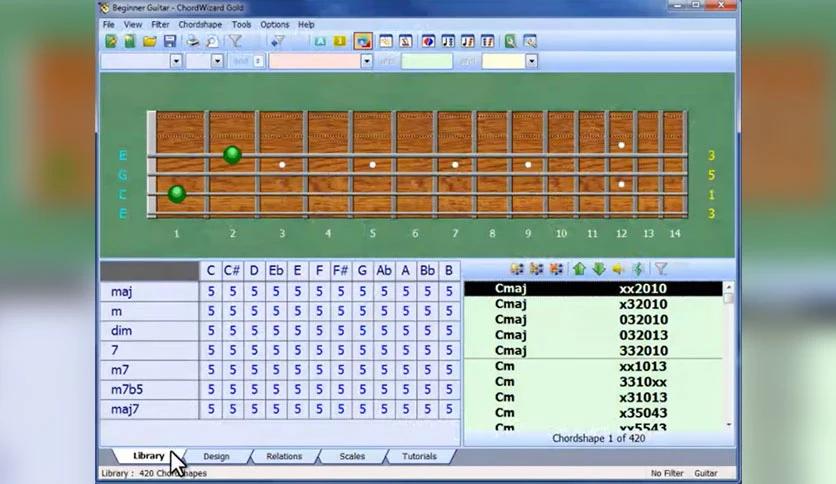Click the yellow left arrow above chord list

618,269
